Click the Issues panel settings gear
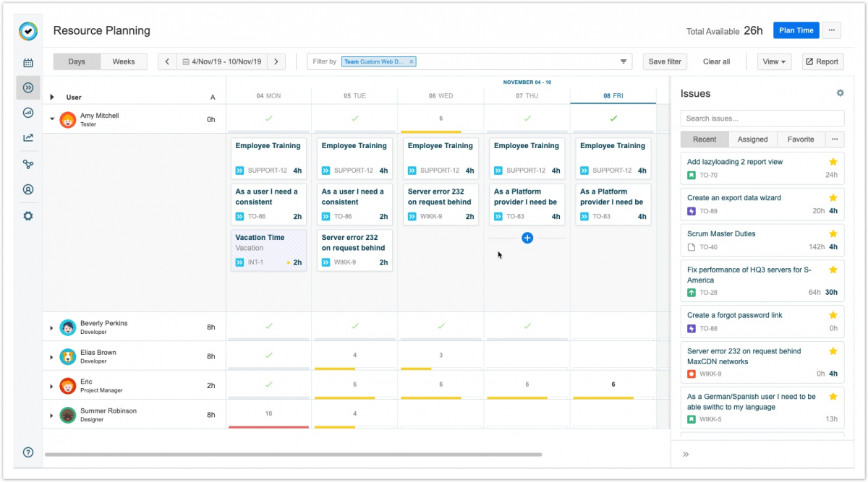This screenshot has width=868, height=482. click(x=840, y=93)
